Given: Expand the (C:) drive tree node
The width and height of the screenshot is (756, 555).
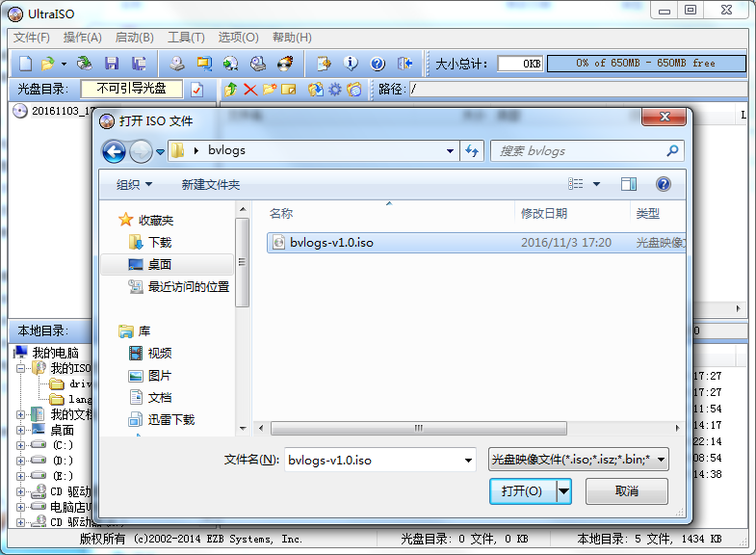Looking at the screenshot, I should point(20,445).
